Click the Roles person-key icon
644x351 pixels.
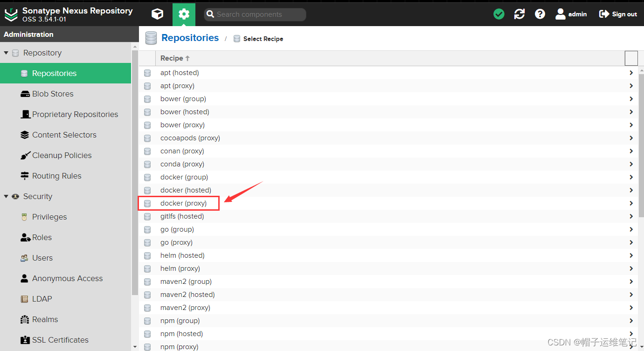25,237
